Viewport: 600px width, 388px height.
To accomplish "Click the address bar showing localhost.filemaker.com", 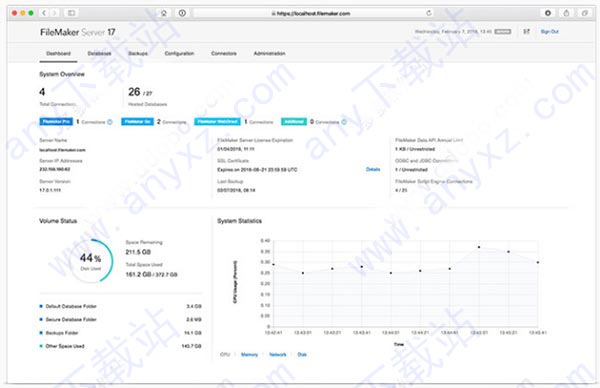I will coord(314,13).
